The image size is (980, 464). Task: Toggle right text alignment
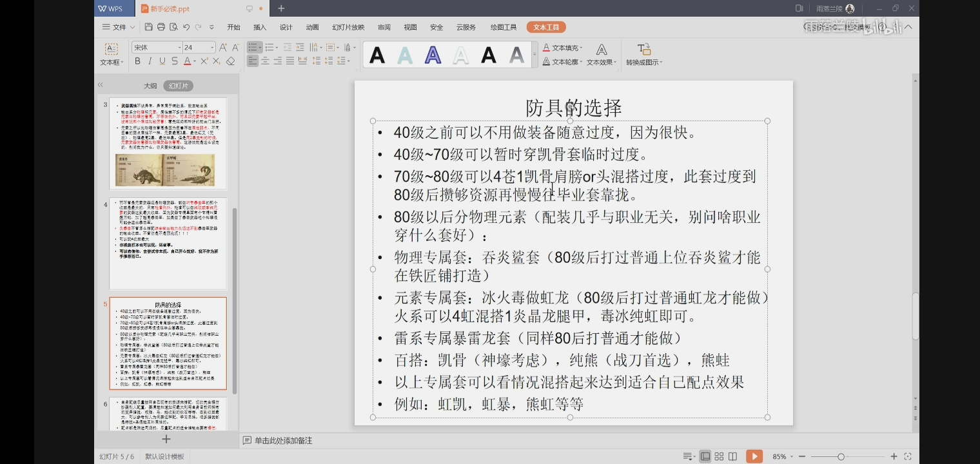pyautogui.click(x=278, y=61)
